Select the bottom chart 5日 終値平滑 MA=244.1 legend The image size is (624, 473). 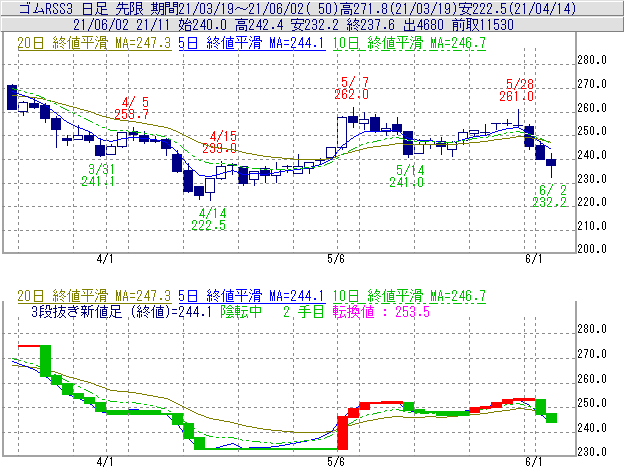coord(252,296)
